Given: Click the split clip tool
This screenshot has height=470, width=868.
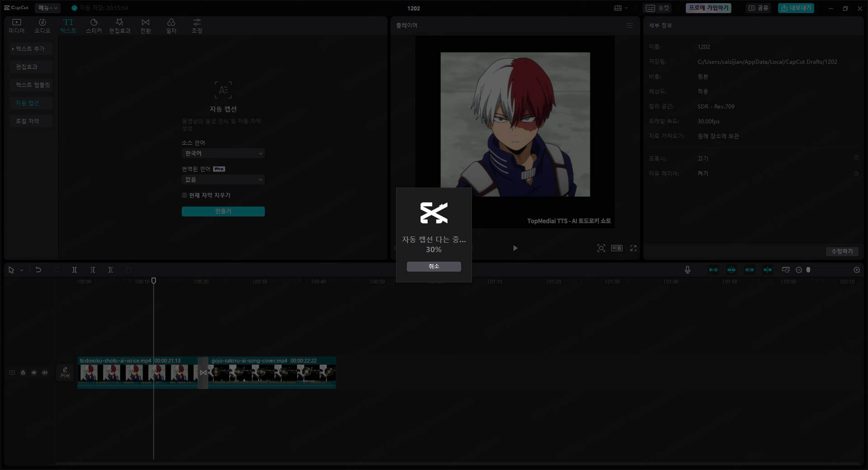Looking at the screenshot, I should tap(75, 270).
